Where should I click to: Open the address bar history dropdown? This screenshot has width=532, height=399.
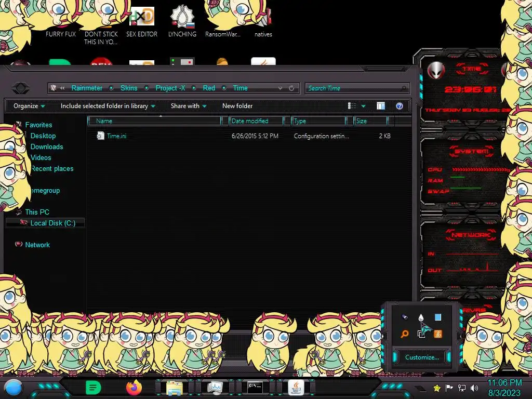click(280, 88)
